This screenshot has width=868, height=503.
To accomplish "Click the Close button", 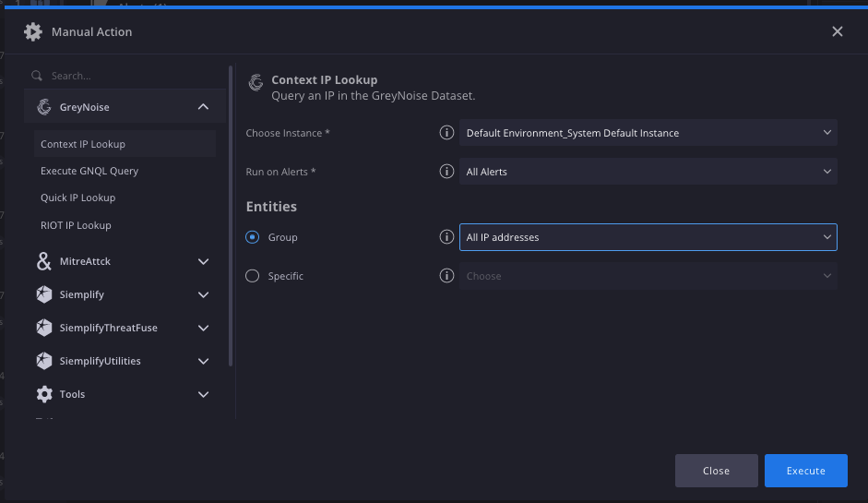I will [717, 471].
